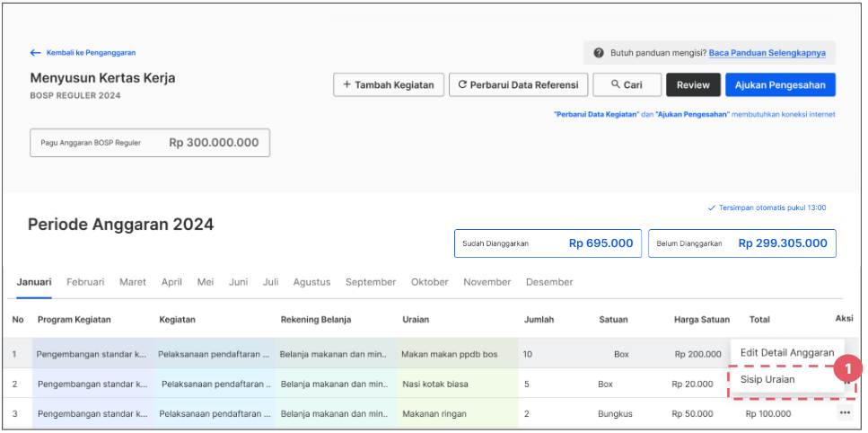Image resolution: width=868 pixels, height=433 pixels.
Task: Click the Pagu Anggaran BOSP Reguler box
Action: [x=150, y=143]
